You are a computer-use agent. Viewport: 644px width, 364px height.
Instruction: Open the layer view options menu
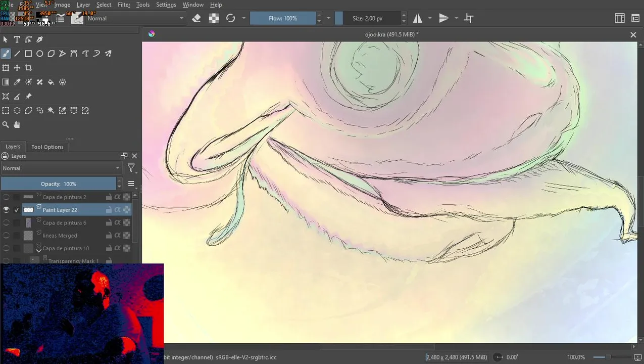(x=131, y=184)
